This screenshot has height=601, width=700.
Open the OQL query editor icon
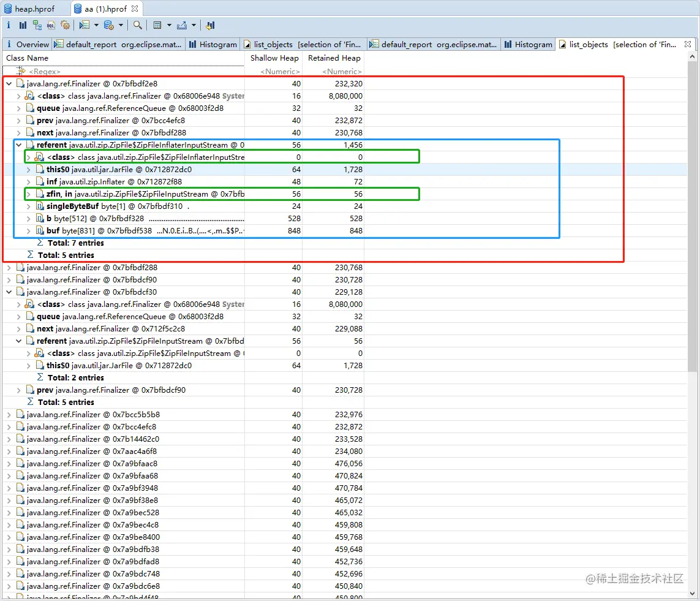coord(51,26)
